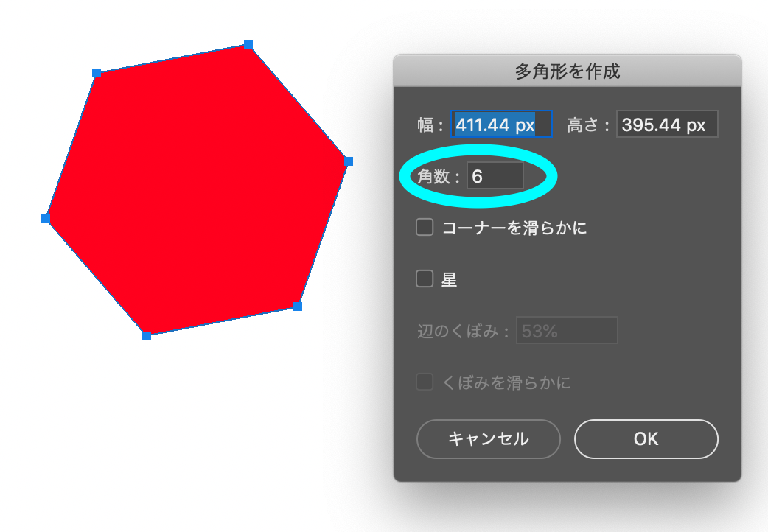Click the キャンセル button
The height and width of the screenshot is (532, 768).
tap(489, 439)
